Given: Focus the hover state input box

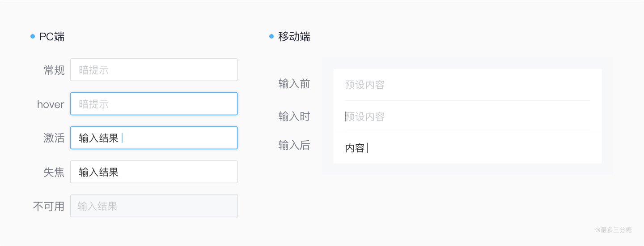Looking at the screenshot, I should click(x=153, y=104).
